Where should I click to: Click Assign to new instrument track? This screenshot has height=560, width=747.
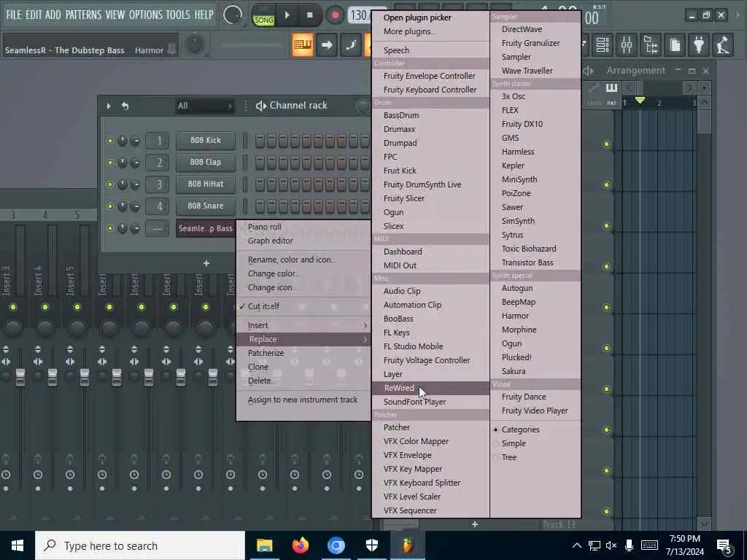click(x=303, y=400)
